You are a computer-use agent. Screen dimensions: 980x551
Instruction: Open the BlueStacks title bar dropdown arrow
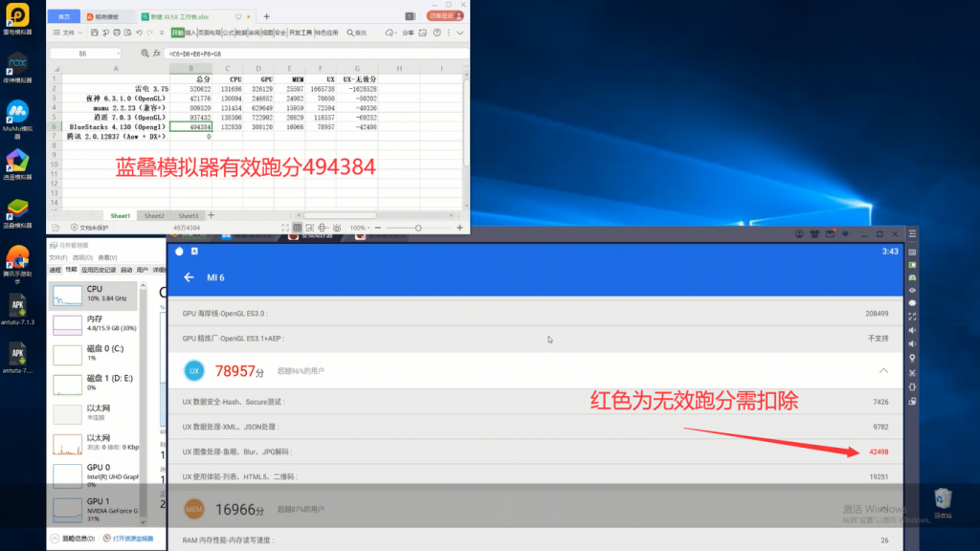click(x=846, y=234)
